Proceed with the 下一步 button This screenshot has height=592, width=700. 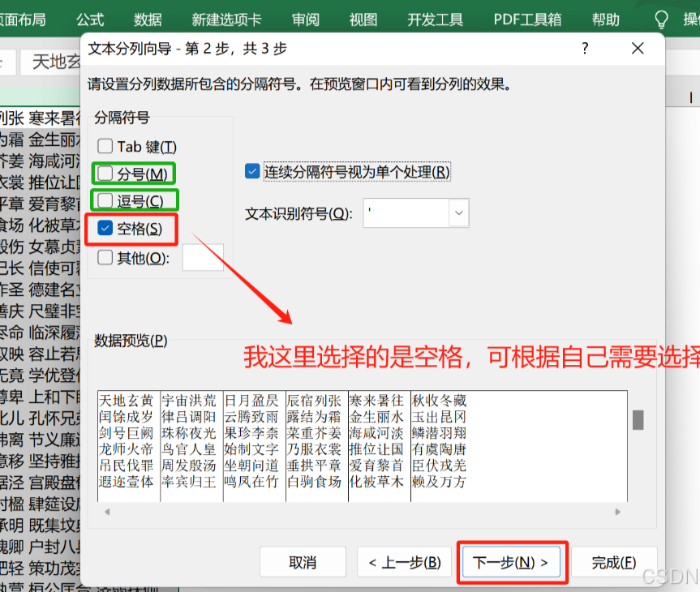(511, 562)
